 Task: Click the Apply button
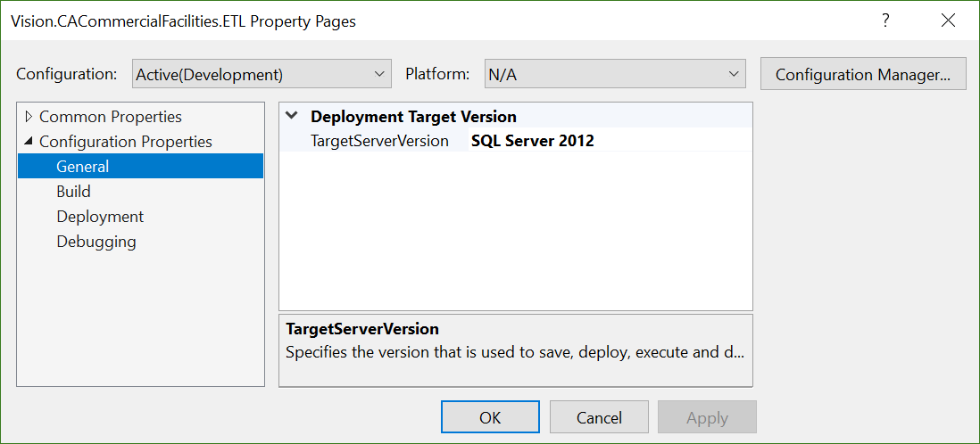[707, 417]
